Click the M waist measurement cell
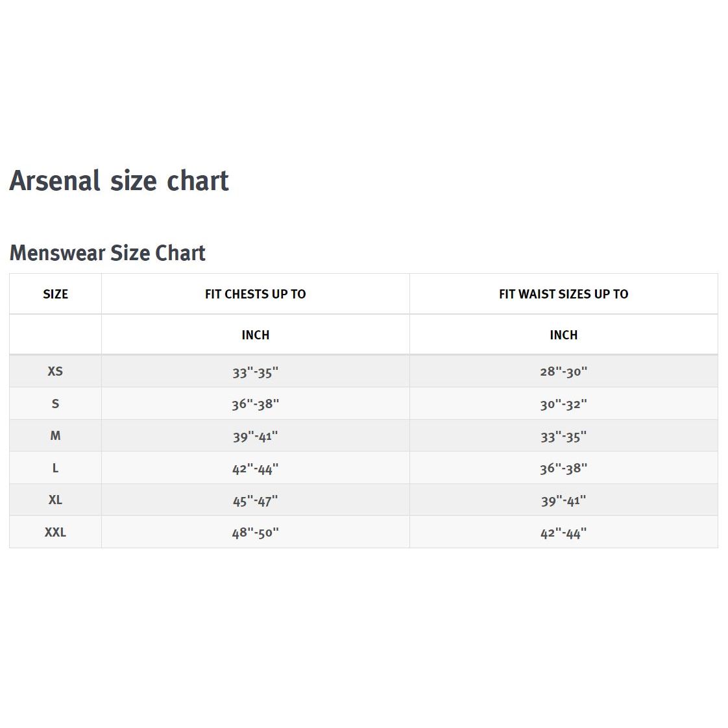 pos(563,436)
